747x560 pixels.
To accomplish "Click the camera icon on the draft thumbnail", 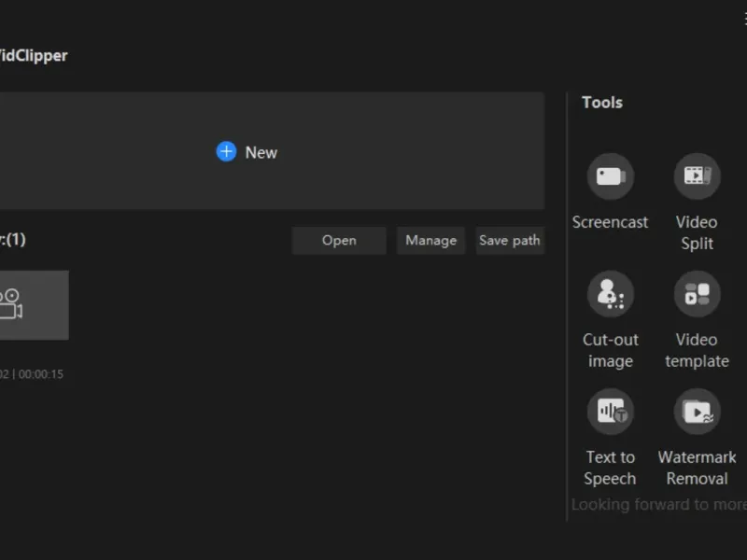I will 11,304.
